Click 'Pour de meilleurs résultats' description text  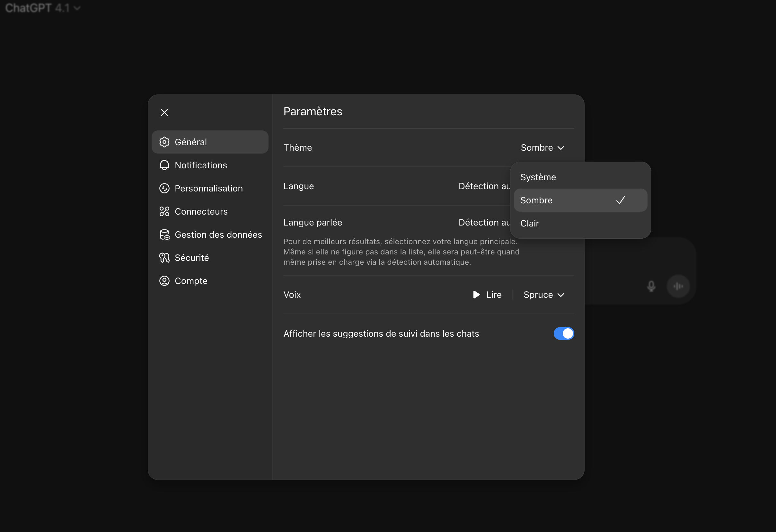(401, 252)
